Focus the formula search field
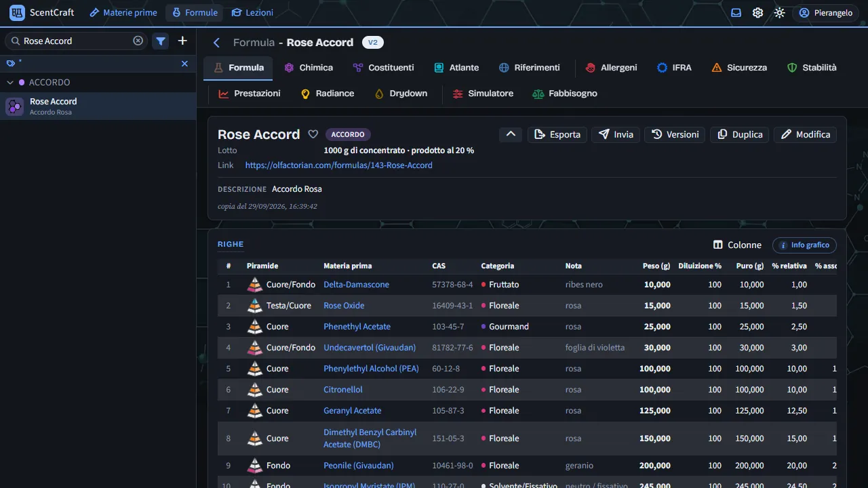The image size is (868, 488). pos(77,41)
